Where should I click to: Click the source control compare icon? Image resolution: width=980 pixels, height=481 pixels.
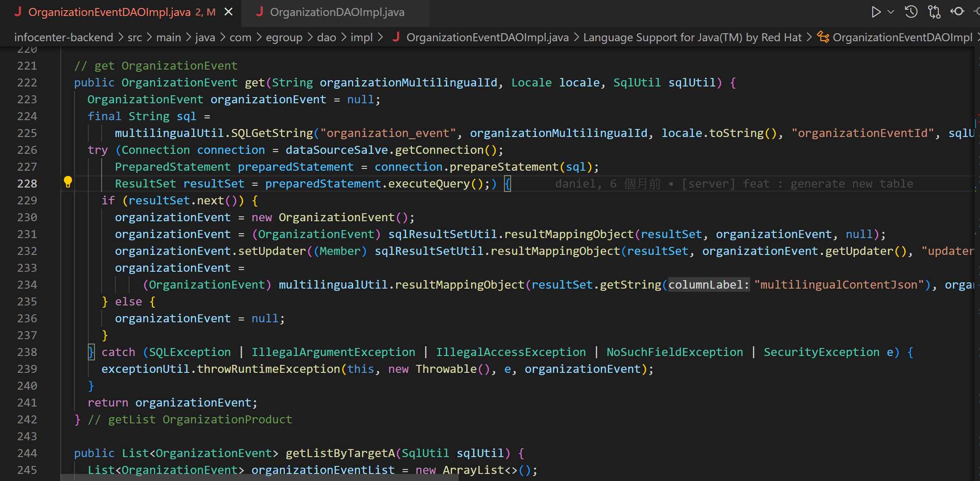coord(934,12)
